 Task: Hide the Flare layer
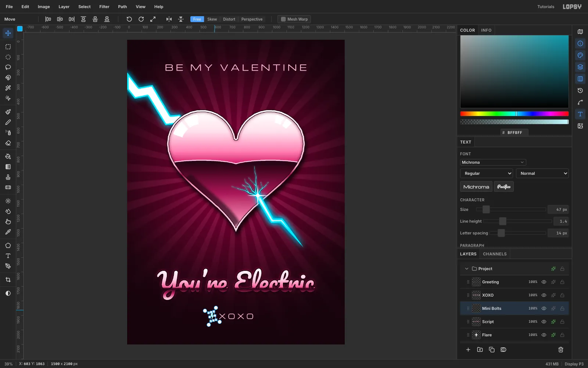point(544,335)
